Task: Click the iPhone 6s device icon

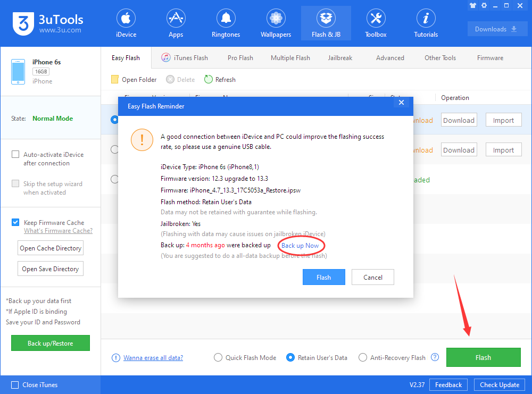Action: click(18, 72)
